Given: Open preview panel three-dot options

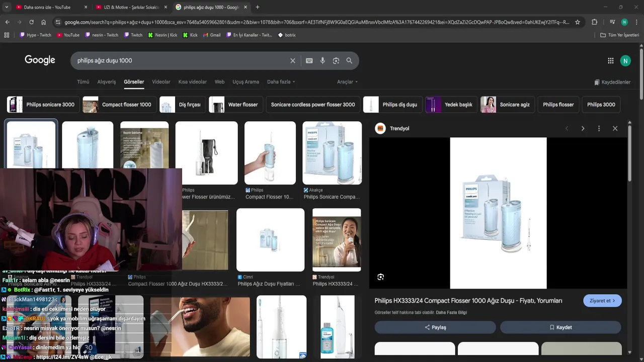Looking at the screenshot, I should (599, 129).
